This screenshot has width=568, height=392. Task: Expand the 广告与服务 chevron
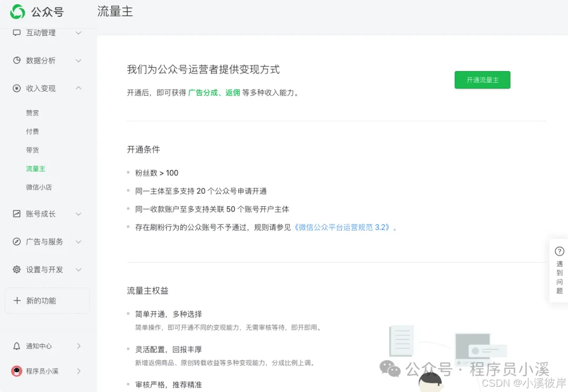pyautogui.click(x=78, y=242)
